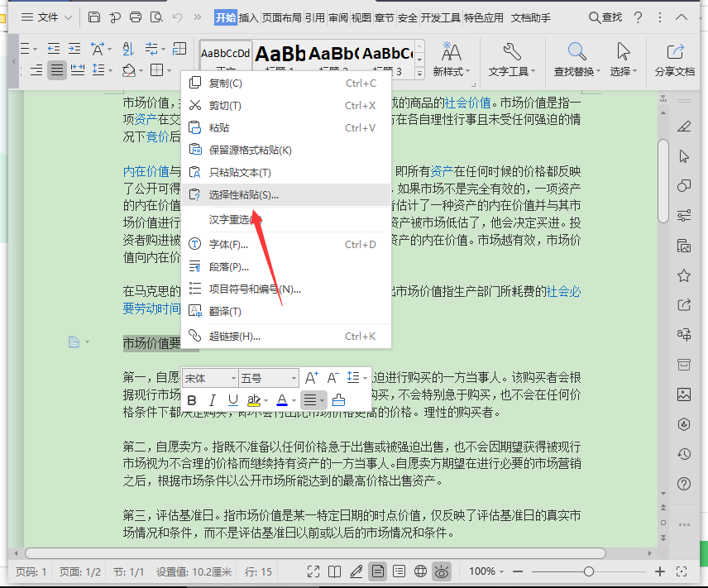Click the undo arrow icon
The width and height of the screenshot is (708, 588).
pos(178,17)
